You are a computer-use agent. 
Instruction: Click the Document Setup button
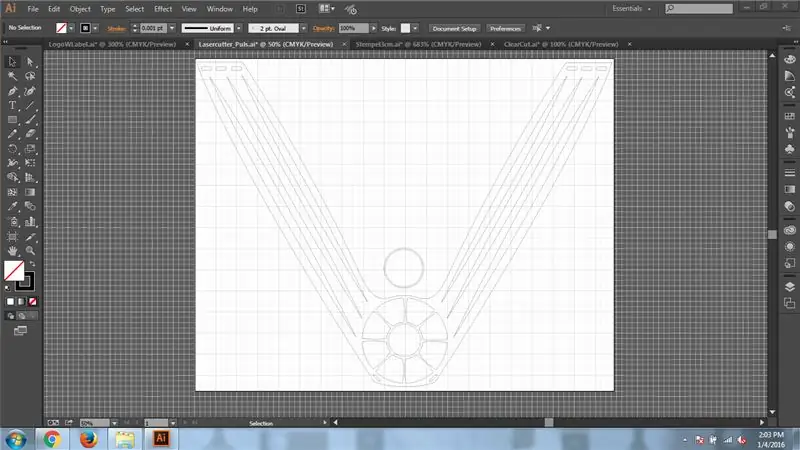click(454, 29)
